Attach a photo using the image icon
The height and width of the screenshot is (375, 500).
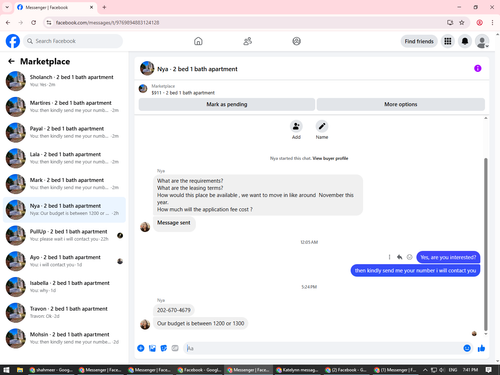(x=152, y=348)
